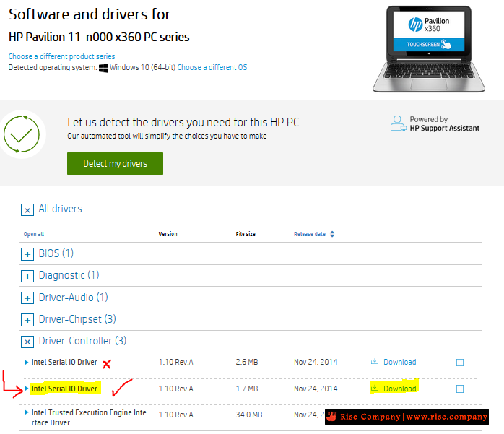Expand the Intel Trusted Execution Engine driver triangle

tap(27, 412)
